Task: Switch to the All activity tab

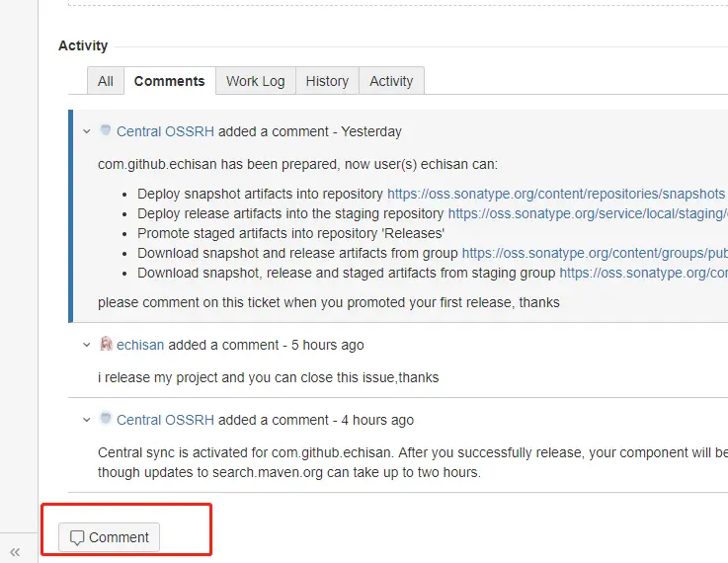Action: (x=106, y=81)
